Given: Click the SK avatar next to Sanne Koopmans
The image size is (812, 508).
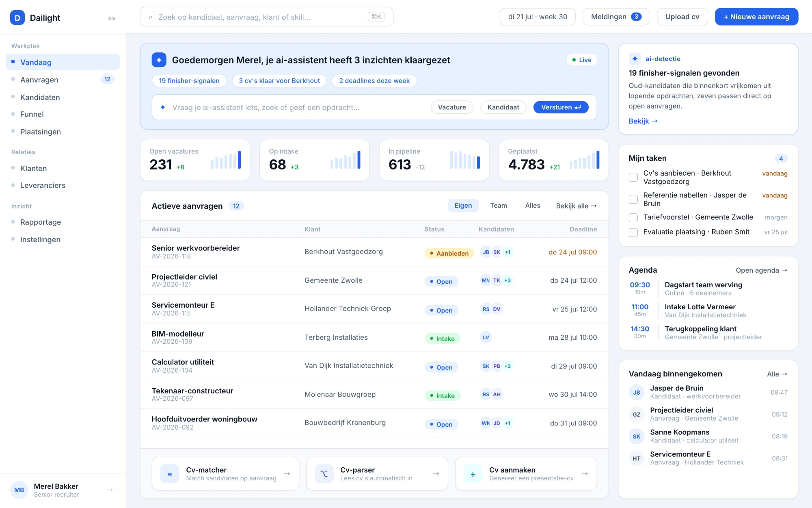Looking at the screenshot, I should [x=636, y=436].
